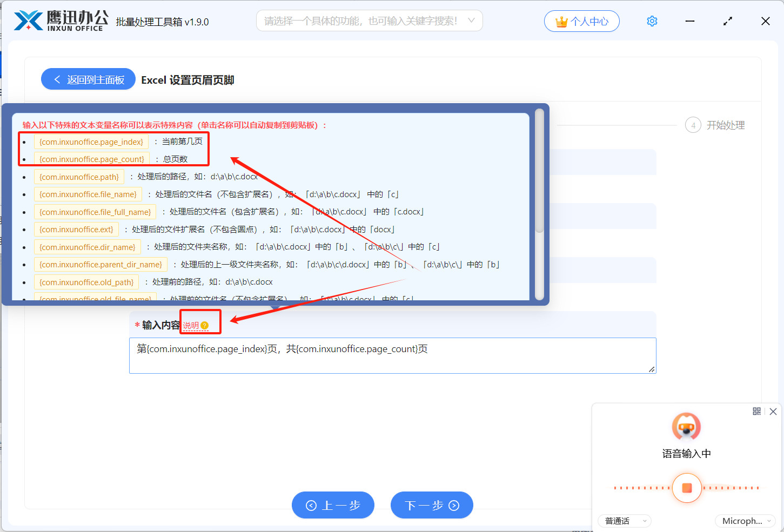Stop voice recording with the orange button
The image size is (784, 532).
click(x=687, y=488)
